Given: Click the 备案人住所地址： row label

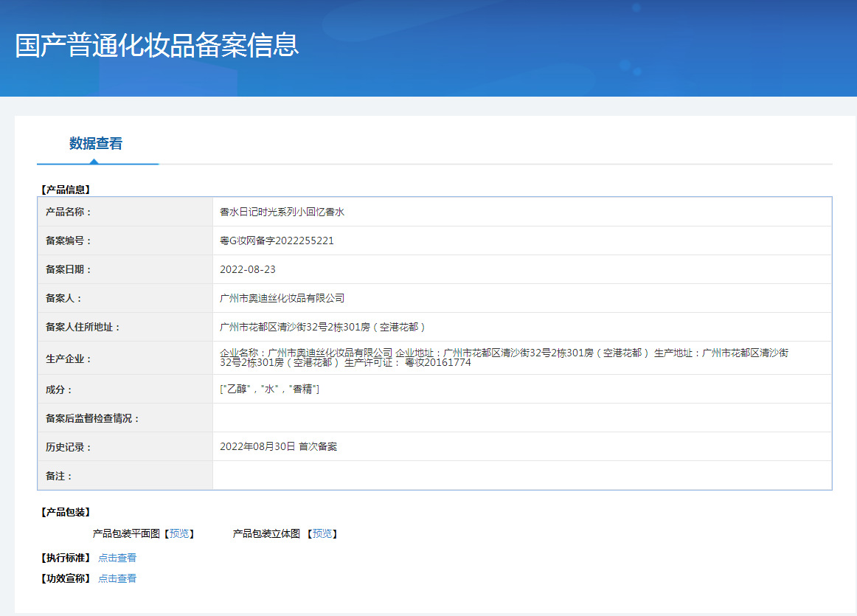Looking at the screenshot, I should [x=83, y=327].
